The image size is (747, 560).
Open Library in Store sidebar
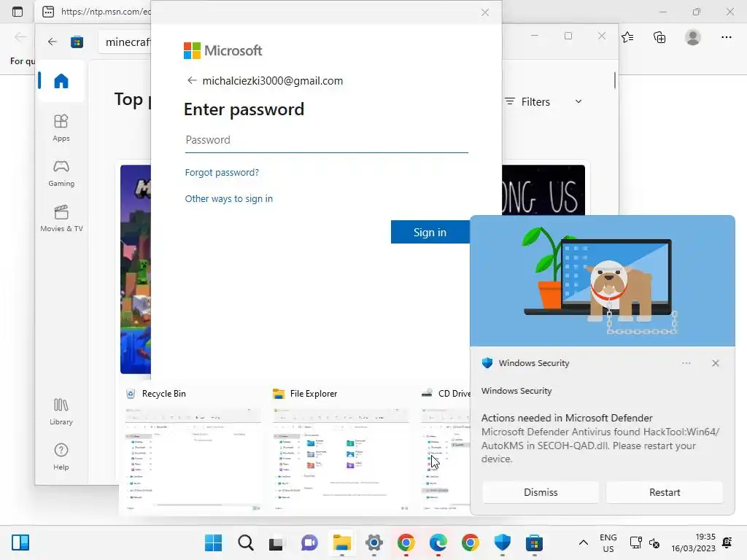[61, 412]
